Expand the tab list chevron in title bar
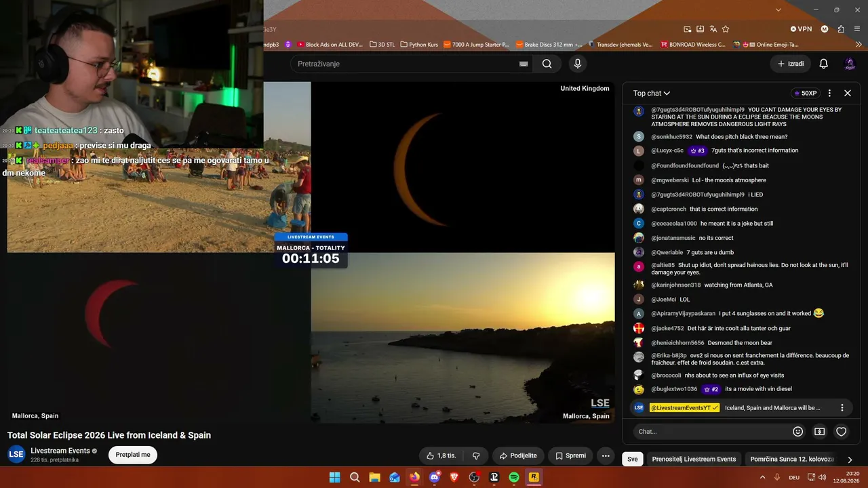Image resolution: width=868 pixels, height=488 pixels. 778,9
